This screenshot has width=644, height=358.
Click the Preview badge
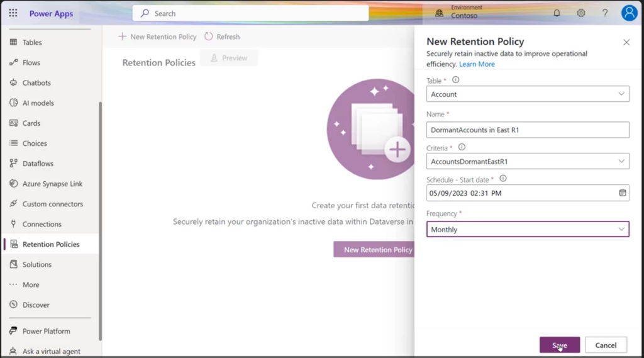tap(229, 58)
